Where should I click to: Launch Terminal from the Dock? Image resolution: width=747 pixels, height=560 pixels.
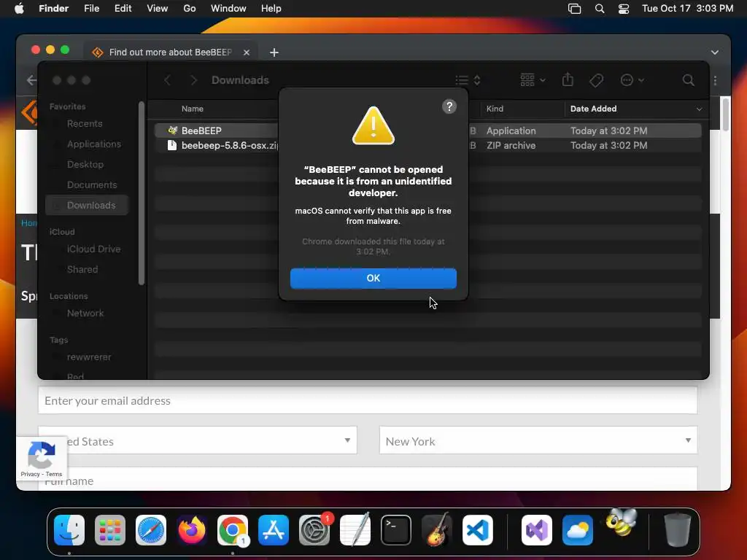396,529
